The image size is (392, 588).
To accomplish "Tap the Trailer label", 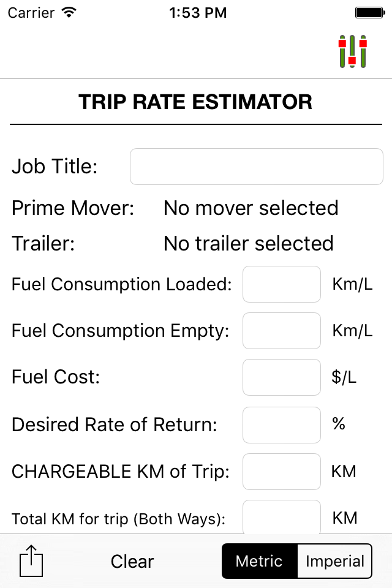I will coord(43,243).
